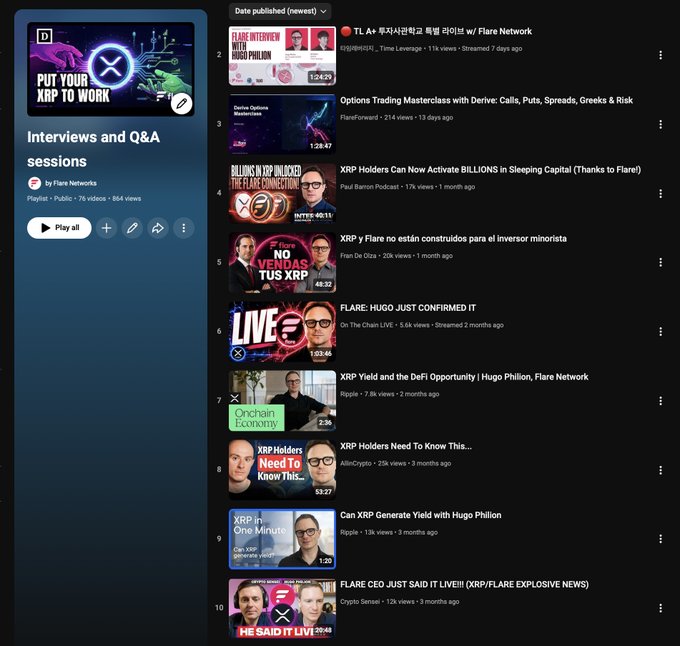Open the playlist's three-dot more options menu
The height and width of the screenshot is (646, 680).
click(183, 228)
